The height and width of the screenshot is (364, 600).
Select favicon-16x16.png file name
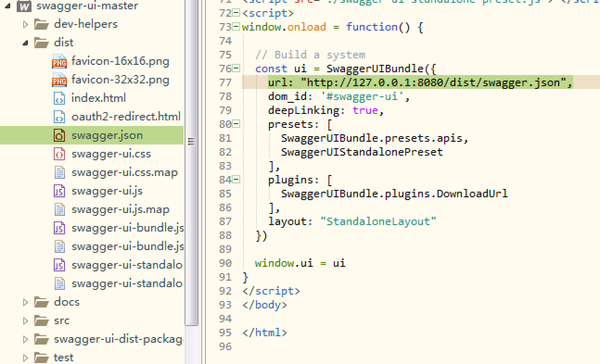pos(121,61)
